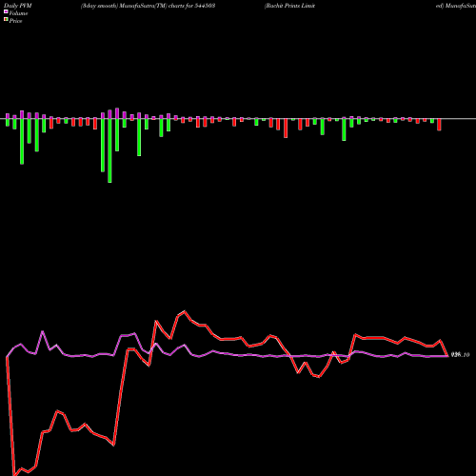
Task: Click the 'ed) MunafaSutra' text at top right
Action: click(456, 6)
